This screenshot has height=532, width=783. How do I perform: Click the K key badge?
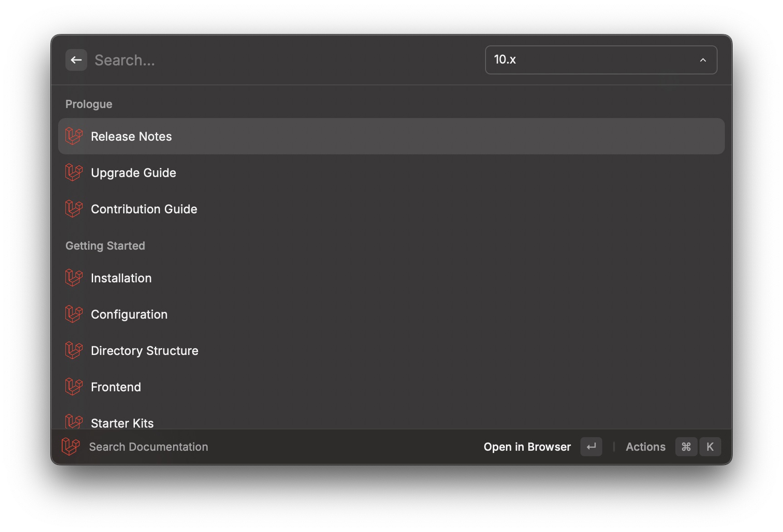[710, 447]
